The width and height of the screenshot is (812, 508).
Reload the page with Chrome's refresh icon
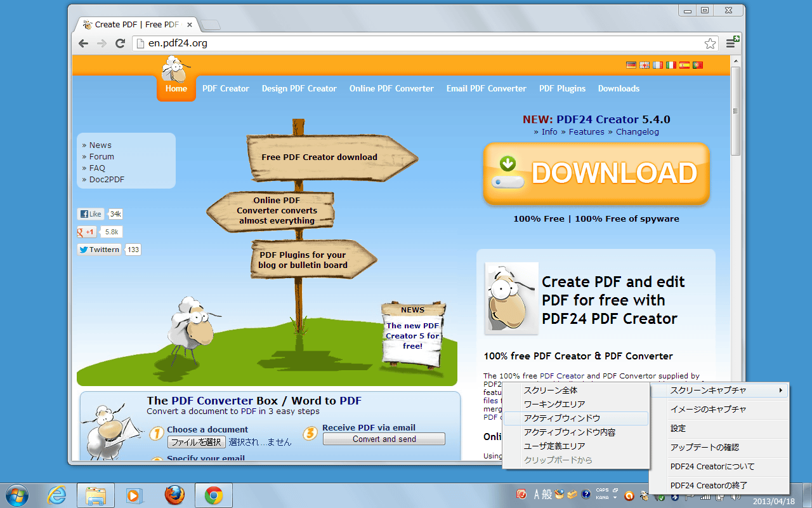point(120,43)
